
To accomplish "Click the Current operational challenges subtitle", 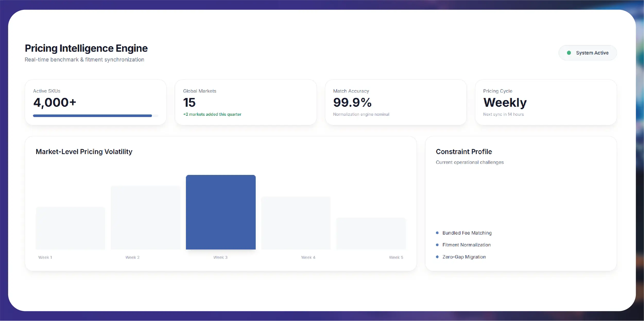I will coord(470,162).
